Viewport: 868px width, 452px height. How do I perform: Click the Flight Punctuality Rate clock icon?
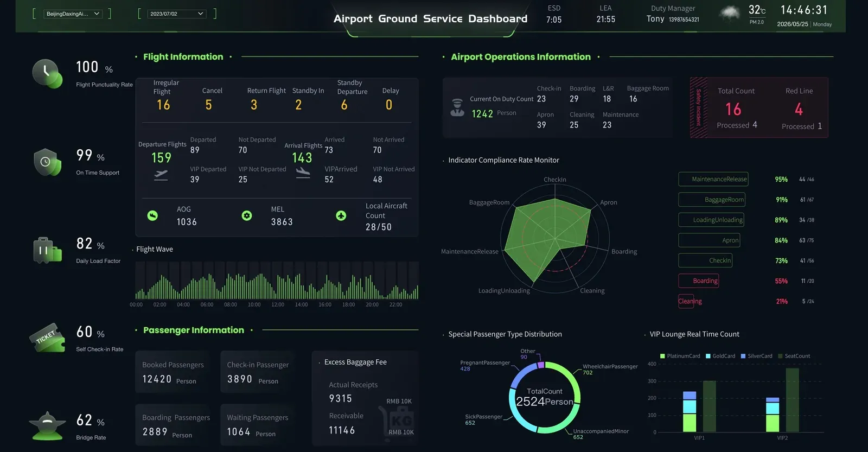47,74
